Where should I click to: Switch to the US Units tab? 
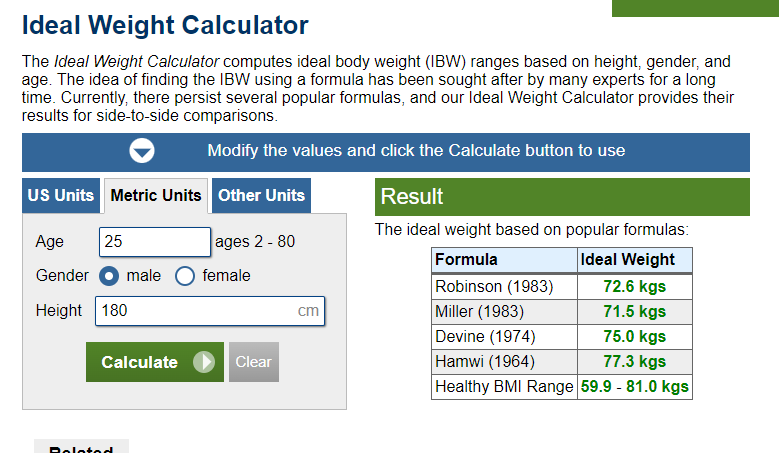61,195
